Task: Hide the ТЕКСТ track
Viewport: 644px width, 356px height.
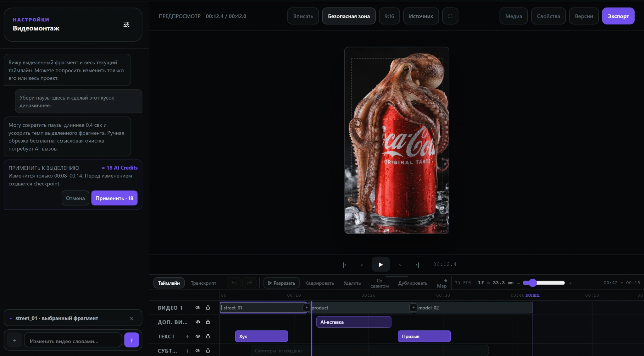Action: (198, 336)
